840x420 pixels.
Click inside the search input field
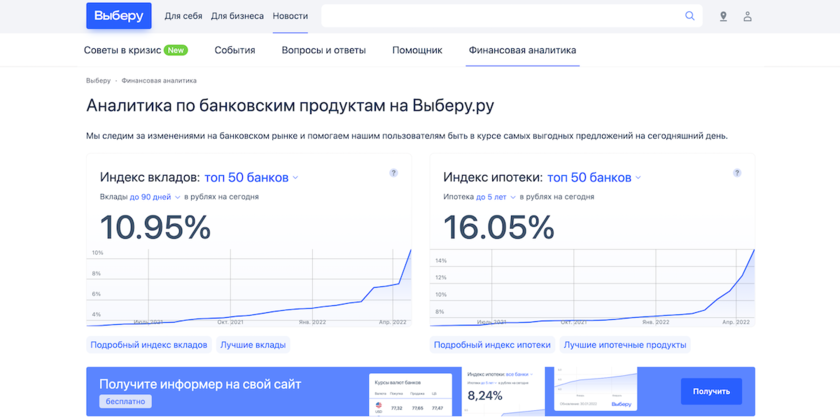pyautogui.click(x=500, y=16)
